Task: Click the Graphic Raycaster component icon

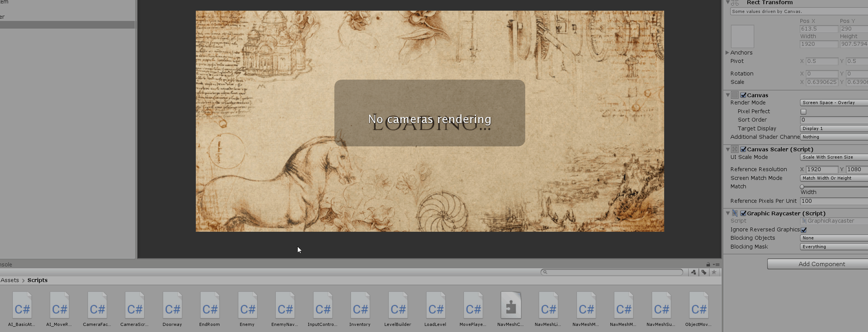Action: tap(735, 213)
